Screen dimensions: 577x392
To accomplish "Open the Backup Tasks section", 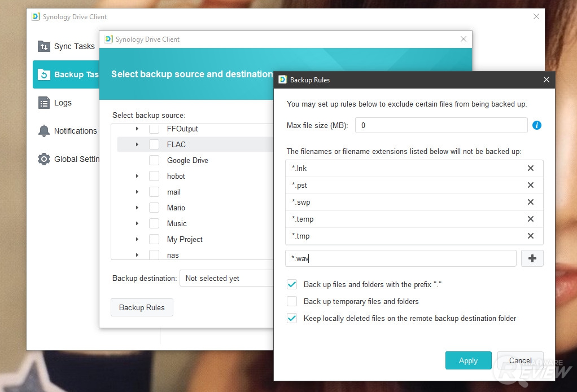I will [66, 74].
